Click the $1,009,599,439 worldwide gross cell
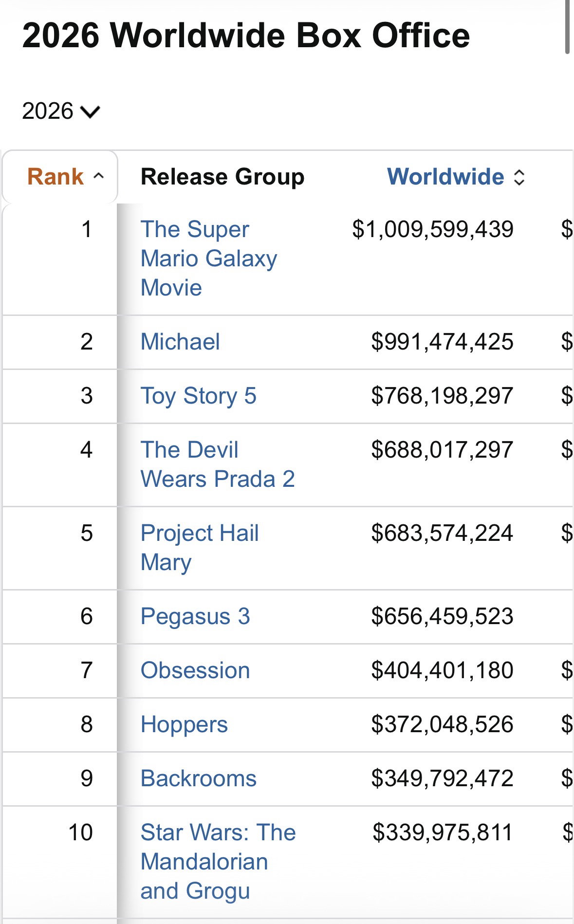The width and height of the screenshot is (574, 924). click(x=432, y=229)
